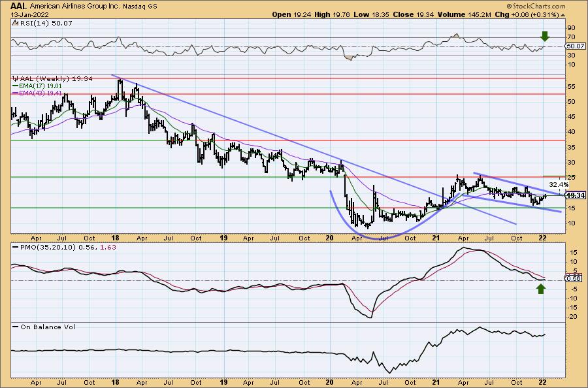Screen dimensions: 588x388
Task: Click the up triangle beside Chg
Action: [563, 15]
